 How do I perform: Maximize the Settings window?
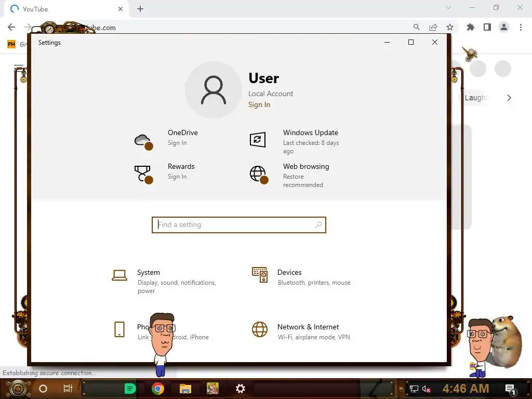pyautogui.click(x=411, y=42)
